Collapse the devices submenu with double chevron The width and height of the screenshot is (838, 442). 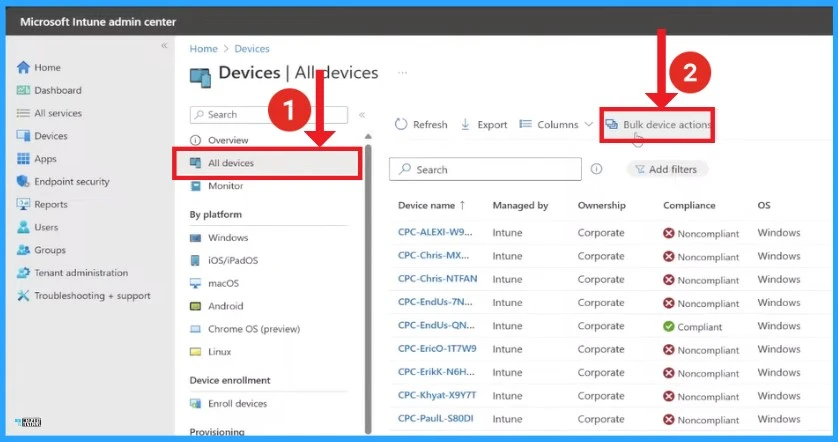(x=362, y=115)
